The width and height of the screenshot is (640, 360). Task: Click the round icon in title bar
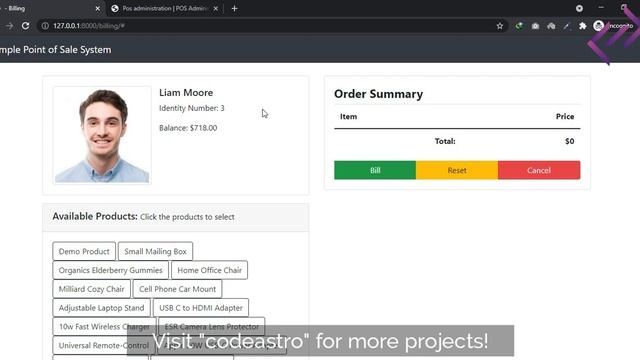579,8
